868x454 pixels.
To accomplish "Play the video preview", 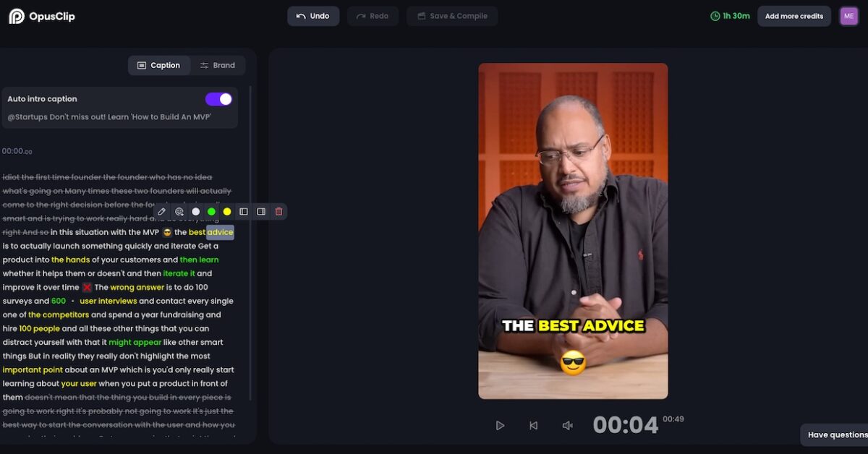I will tap(500, 426).
